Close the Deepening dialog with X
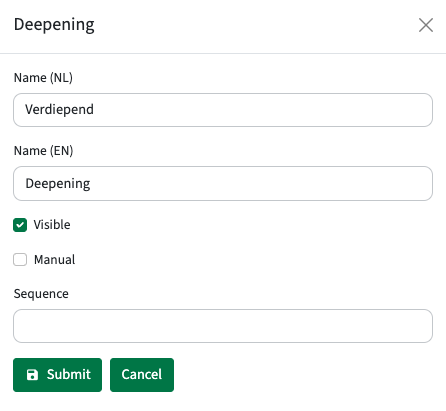This screenshot has height=411, width=446. [x=426, y=25]
